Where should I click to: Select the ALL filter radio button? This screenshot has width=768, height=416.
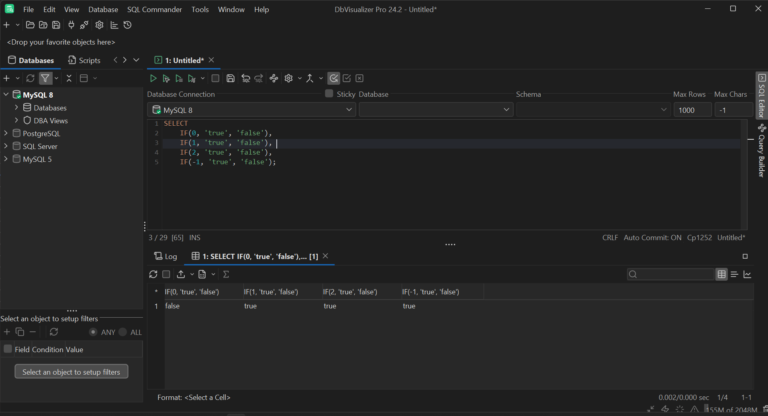click(x=123, y=332)
